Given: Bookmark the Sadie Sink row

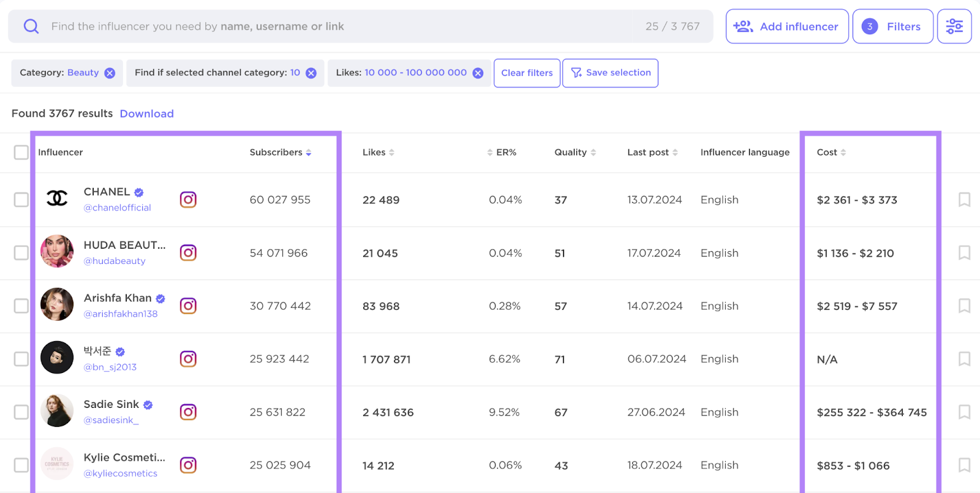Looking at the screenshot, I should point(964,412).
